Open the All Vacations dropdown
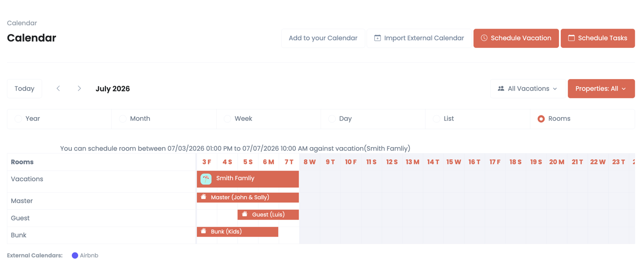Screen dimensions: 644x273 [528, 89]
